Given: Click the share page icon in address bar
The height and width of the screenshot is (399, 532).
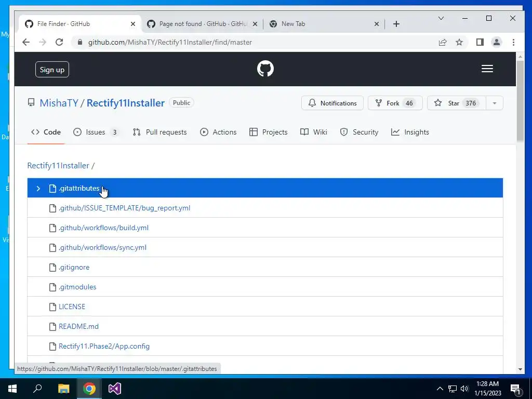Looking at the screenshot, I should [x=443, y=43].
